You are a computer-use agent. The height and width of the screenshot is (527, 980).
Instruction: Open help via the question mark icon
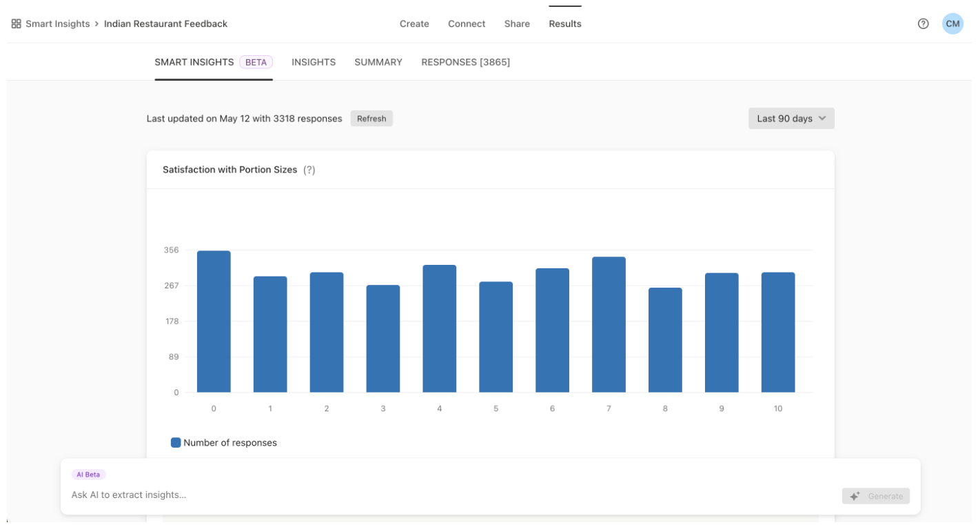923,23
